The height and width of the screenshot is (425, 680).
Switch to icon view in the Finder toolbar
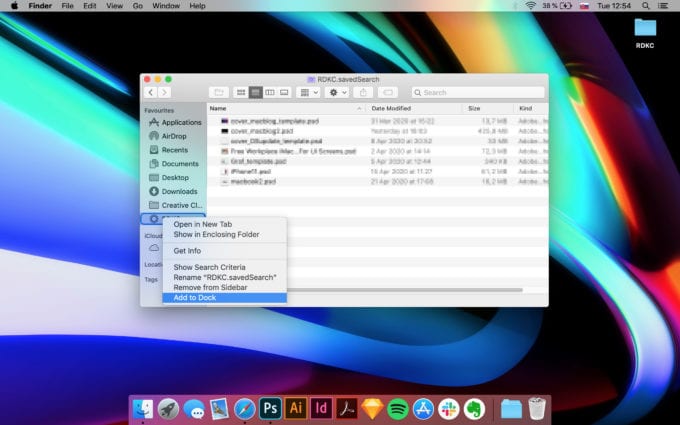[240, 92]
